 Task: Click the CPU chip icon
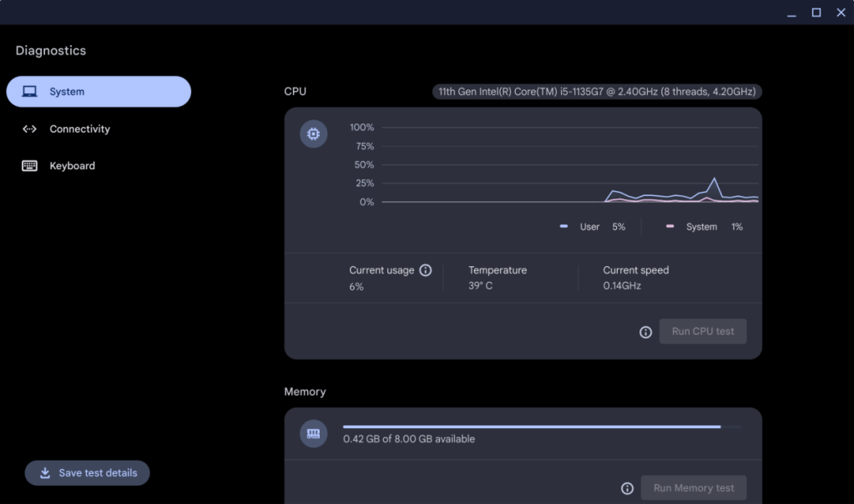[x=314, y=134]
